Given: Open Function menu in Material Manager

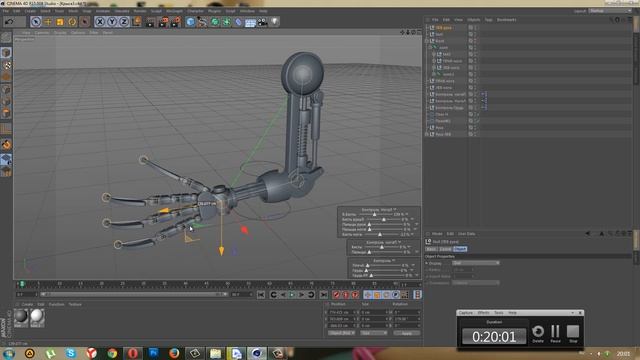Looking at the screenshot, I should click(x=56, y=304).
